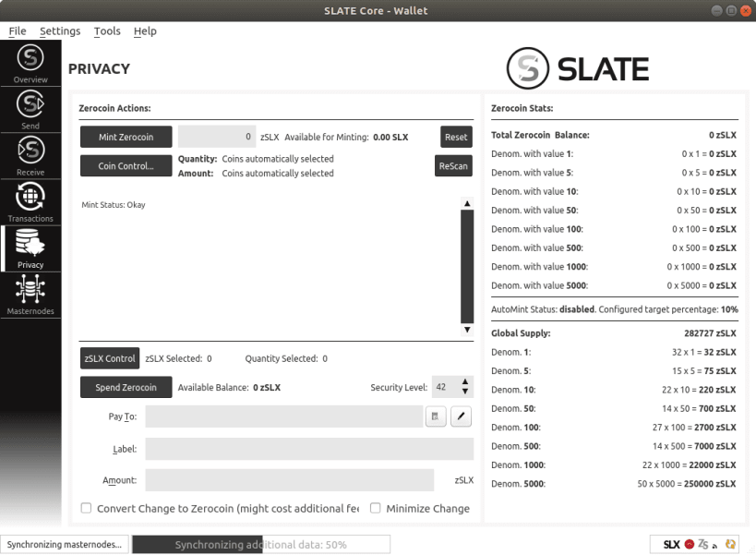Click the Spend Zerocoin button
This screenshot has height=555, width=756.
[x=126, y=388]
